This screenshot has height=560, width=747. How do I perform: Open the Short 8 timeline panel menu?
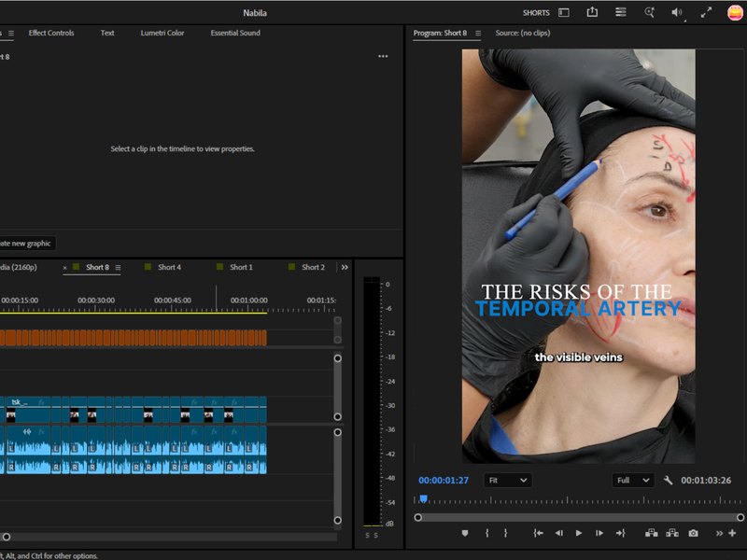pyautogui.click(x=118, y=268)
